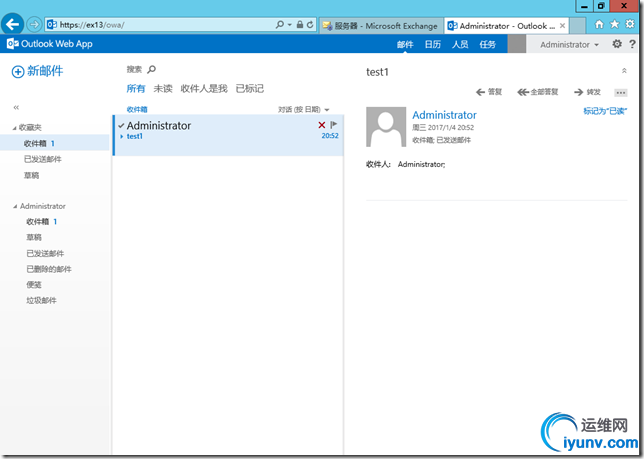This screenshot has height=459, width=644.
Task: Click the mail search (搜索) field
Action: [134, 69]
